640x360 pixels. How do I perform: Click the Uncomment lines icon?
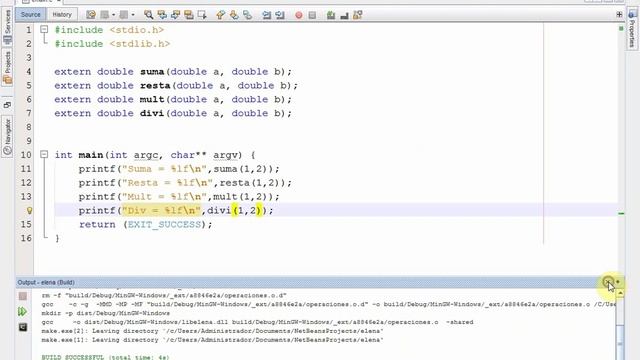point(344,15)
